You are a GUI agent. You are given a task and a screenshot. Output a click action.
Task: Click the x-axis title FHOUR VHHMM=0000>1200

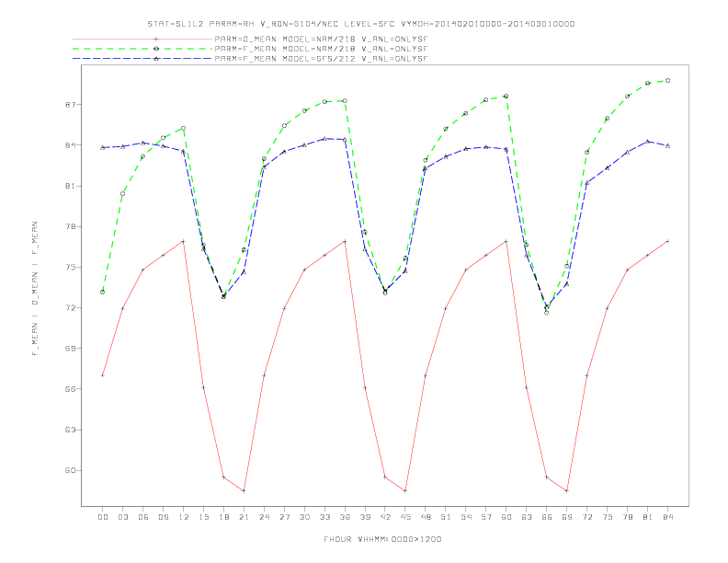pos(382,539)
